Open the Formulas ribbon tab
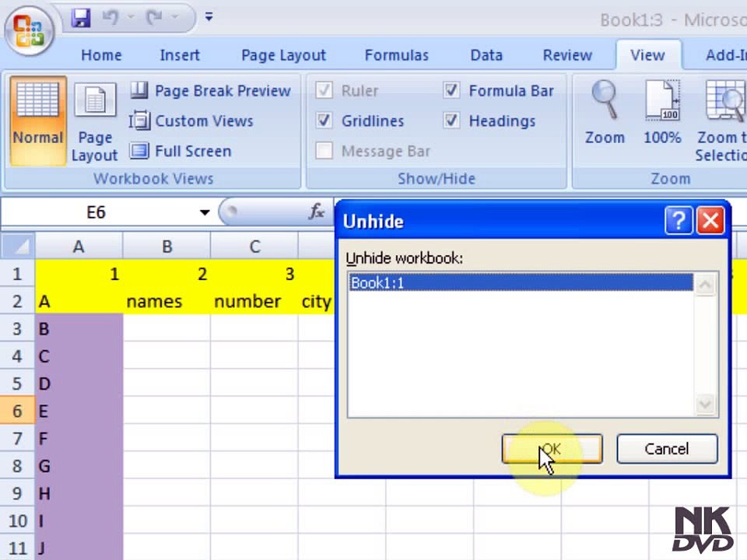This screenshot has height=560, width=747. 396,55
